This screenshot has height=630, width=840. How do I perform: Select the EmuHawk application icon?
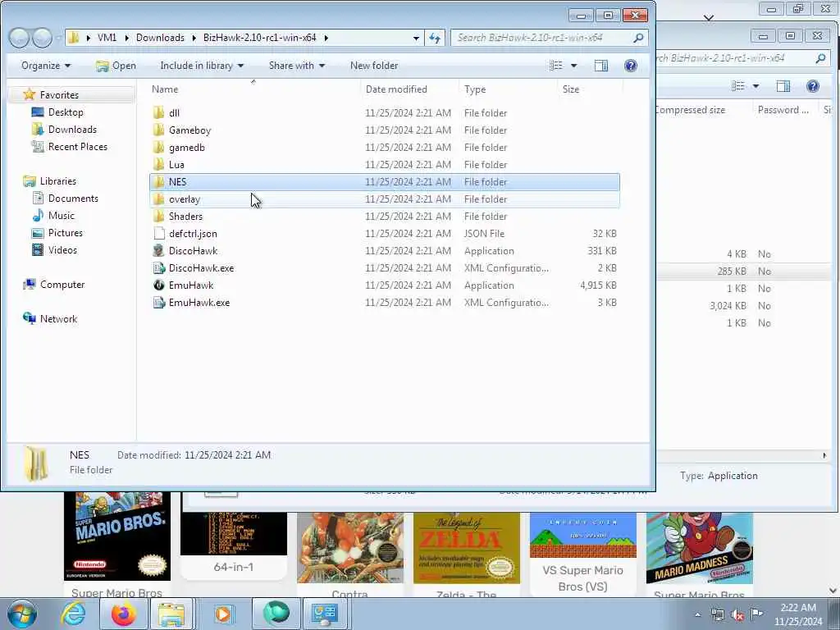click(x=158, y=285)
